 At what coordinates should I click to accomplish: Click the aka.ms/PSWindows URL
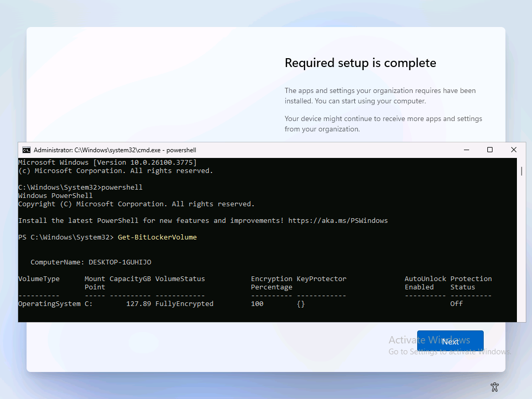pyautogui.click(x=338, y=221)
